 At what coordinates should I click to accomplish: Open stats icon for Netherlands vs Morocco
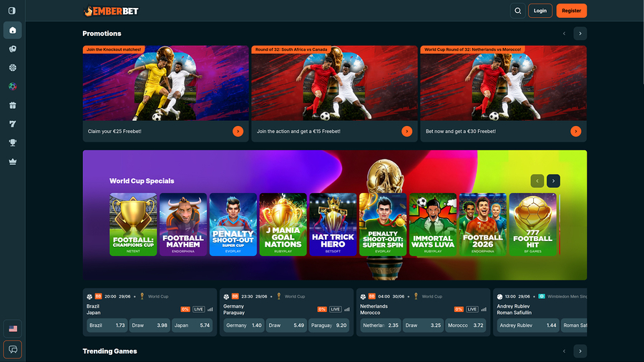pyautogui.click(x=484, y=310)
